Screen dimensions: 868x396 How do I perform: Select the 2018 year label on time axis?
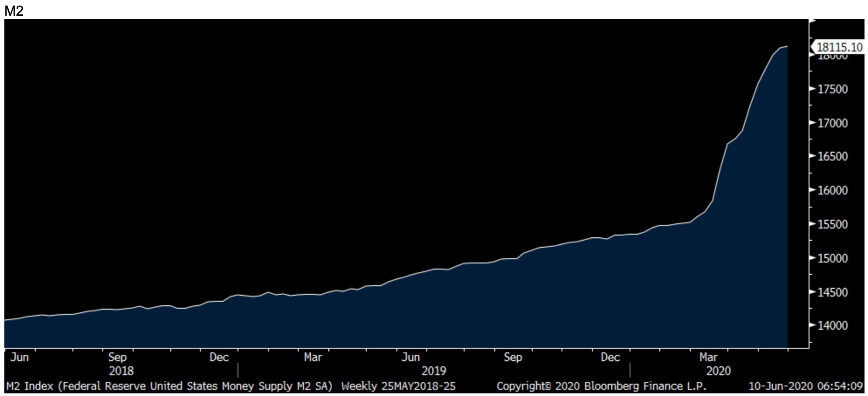[x=121, y=371]
